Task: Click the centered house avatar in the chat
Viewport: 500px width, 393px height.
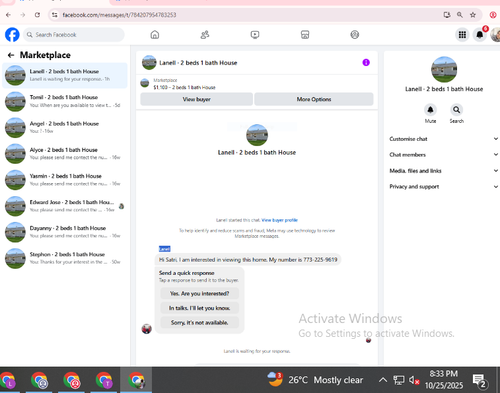Action: [x=257, y=135]
